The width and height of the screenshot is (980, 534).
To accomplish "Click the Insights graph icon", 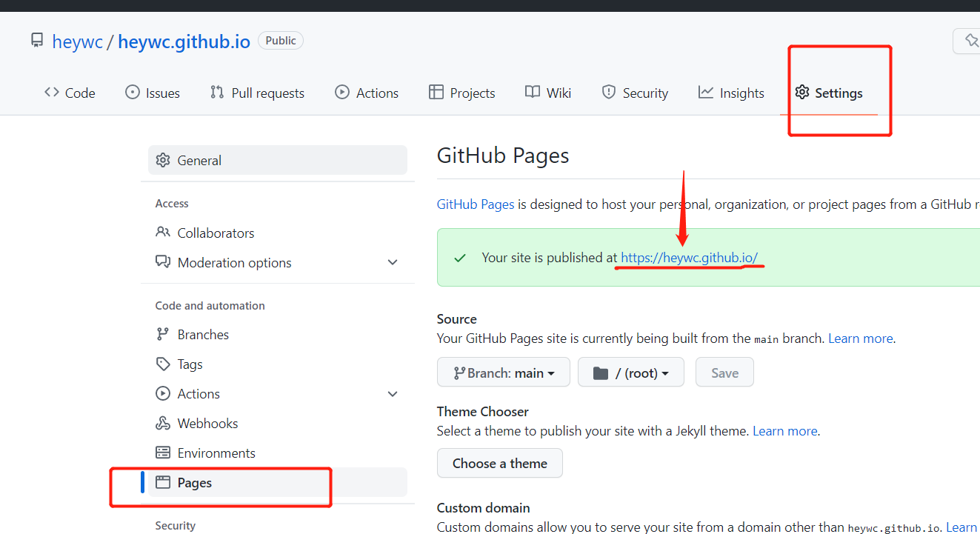I will (x=706, y=92).
